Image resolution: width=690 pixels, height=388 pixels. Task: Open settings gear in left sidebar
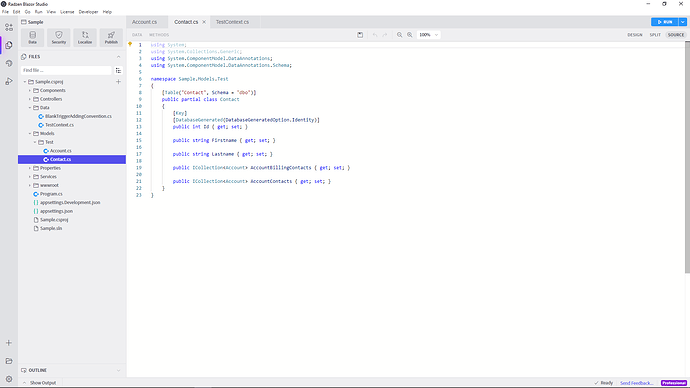[x=9, y=379]
